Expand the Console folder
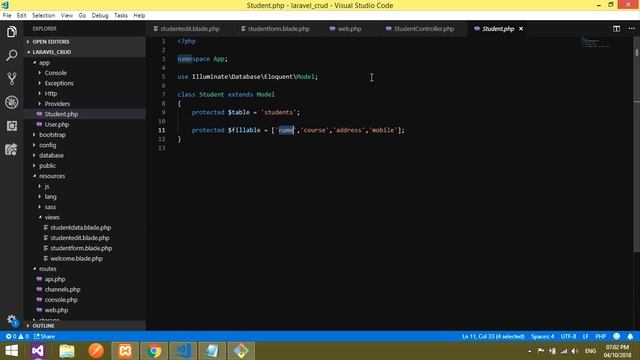 click(x=85, y=73)
